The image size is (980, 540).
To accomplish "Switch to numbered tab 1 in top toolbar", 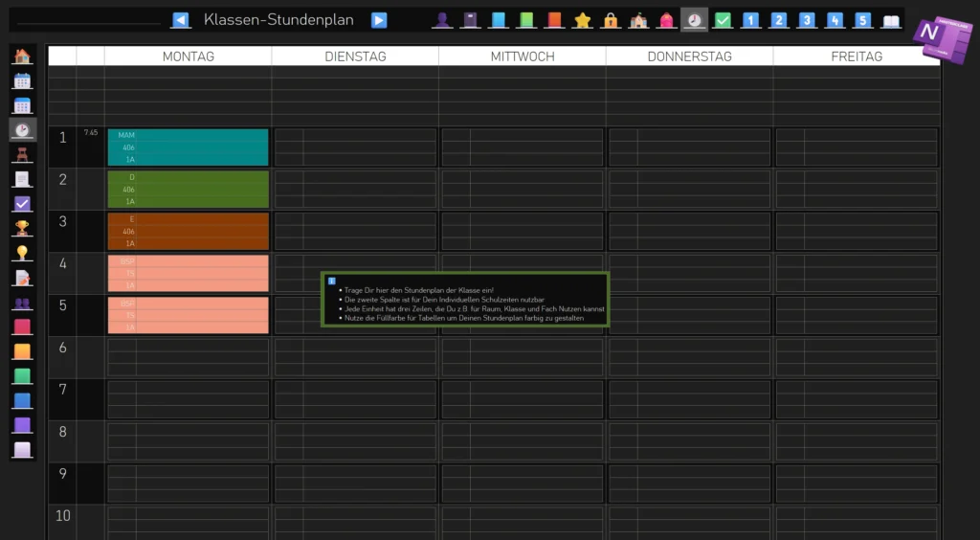I will (x=751, y=20).
